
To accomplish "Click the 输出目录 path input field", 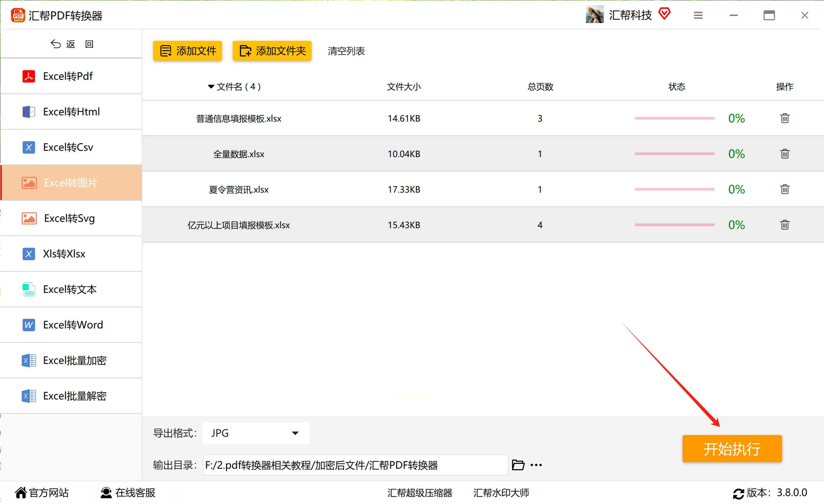I will pyautogui.click(x=355, y=465).
